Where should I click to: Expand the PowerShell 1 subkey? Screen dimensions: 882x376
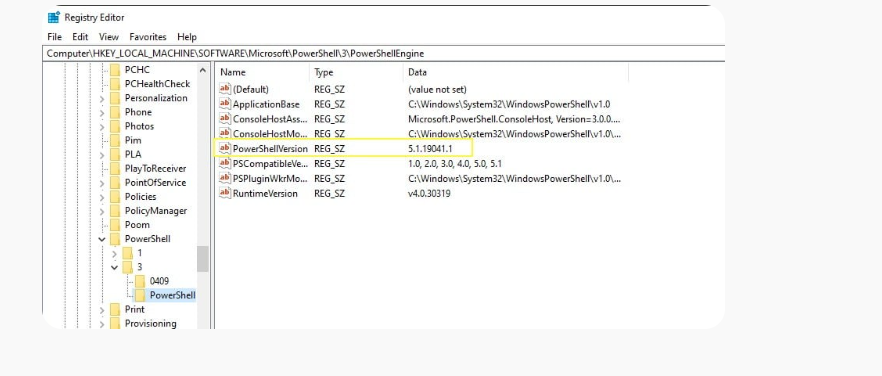(115, 253)
